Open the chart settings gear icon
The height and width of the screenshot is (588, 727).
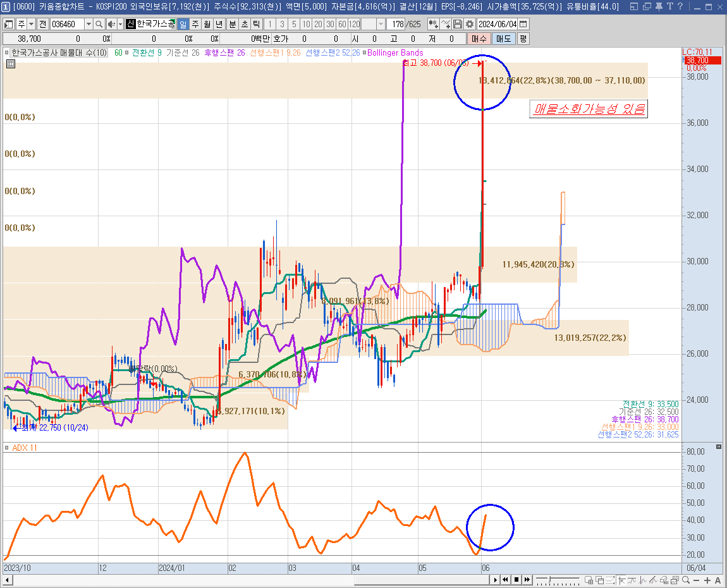(469, 24)
